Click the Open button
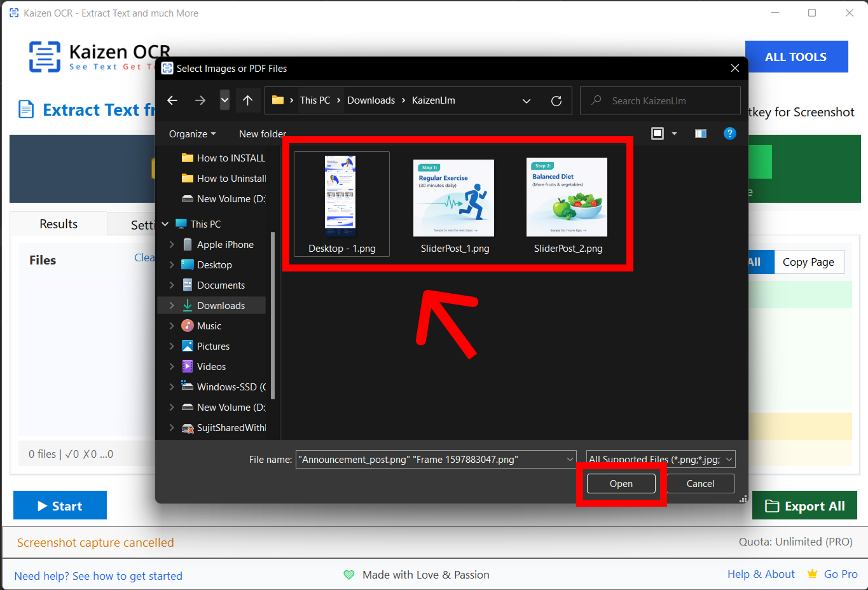The width and height of the screenshot is (868, 590). click(x=621, y=484)
